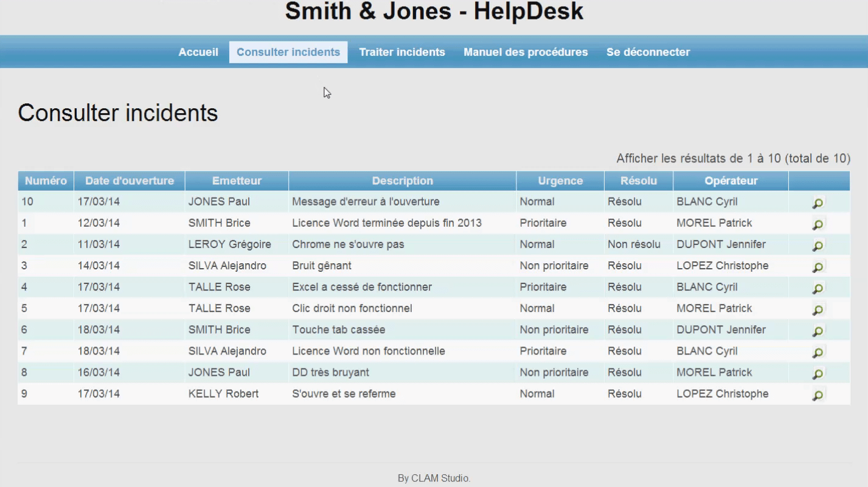Open details of 'Excel a cessé de fonctionner'

818,288
